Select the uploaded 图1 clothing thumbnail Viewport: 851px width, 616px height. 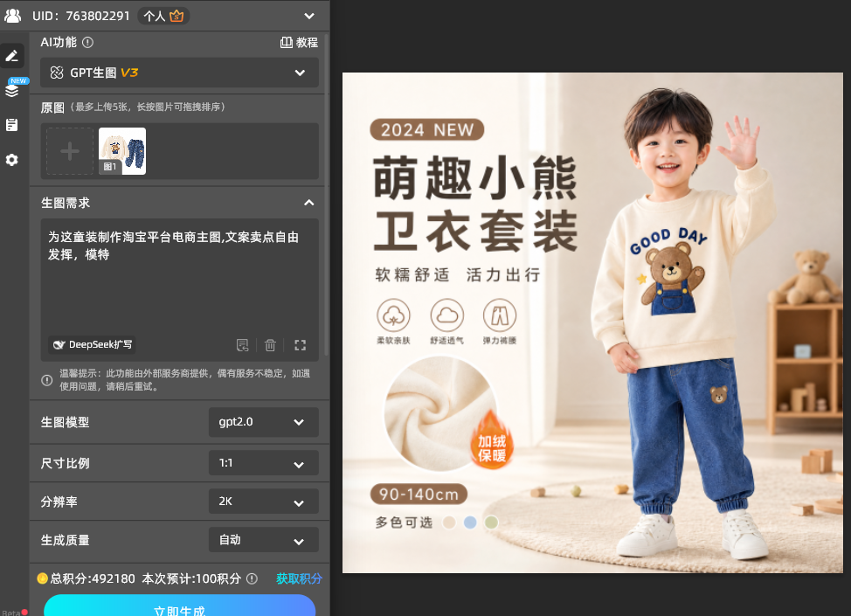click(122, 151)
